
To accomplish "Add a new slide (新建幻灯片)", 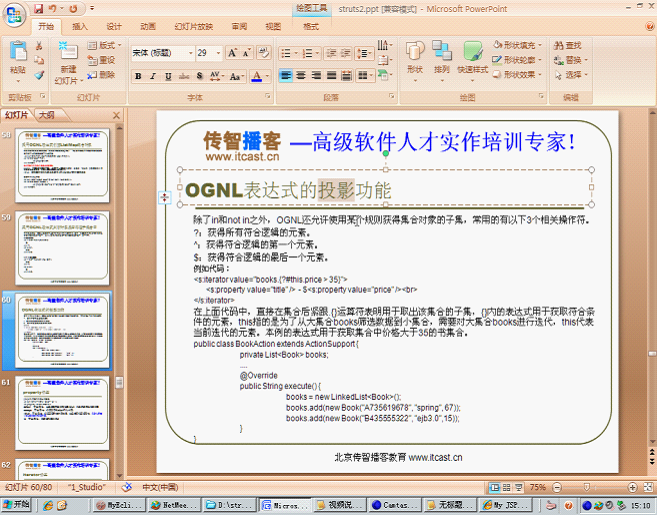I will click(68, 63).
